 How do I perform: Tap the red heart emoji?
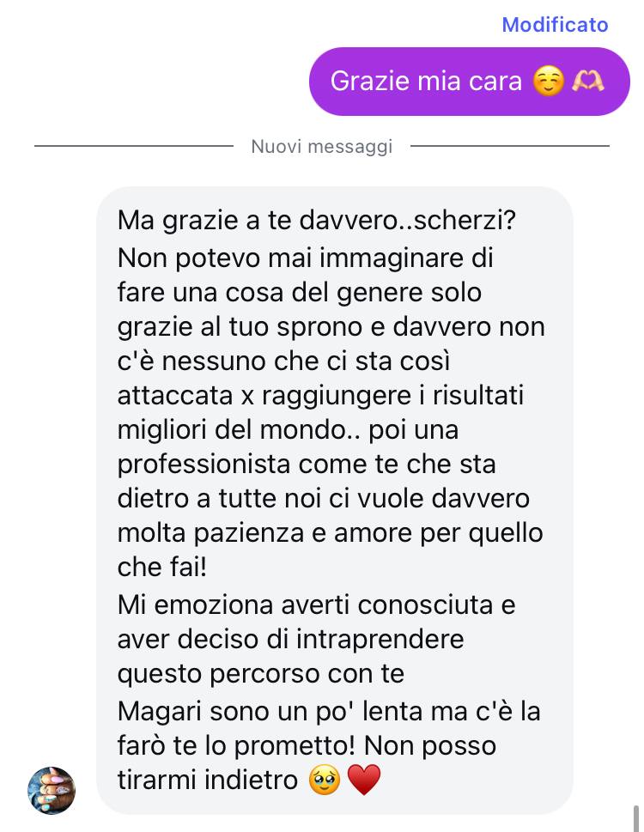[x=364, y=780]
